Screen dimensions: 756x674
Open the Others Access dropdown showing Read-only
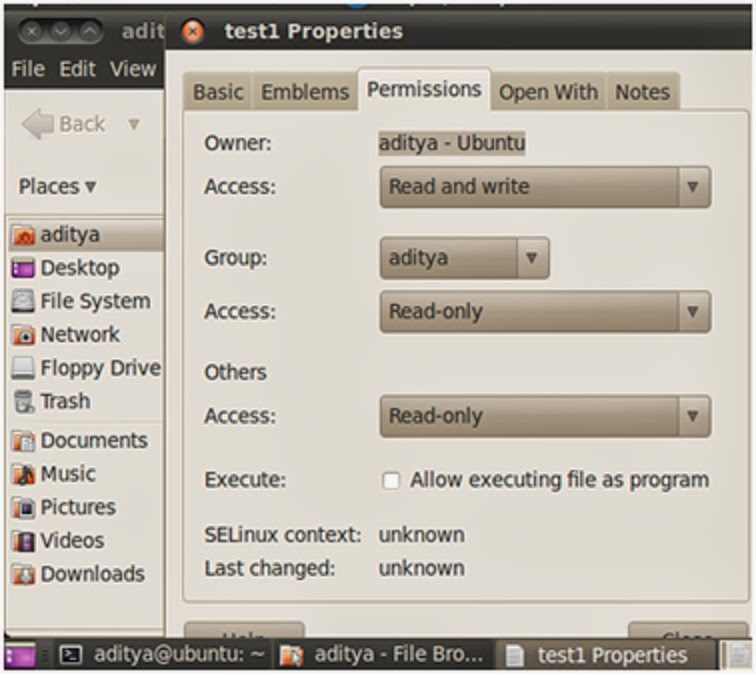pyautogui.click(x=545, y=416)
